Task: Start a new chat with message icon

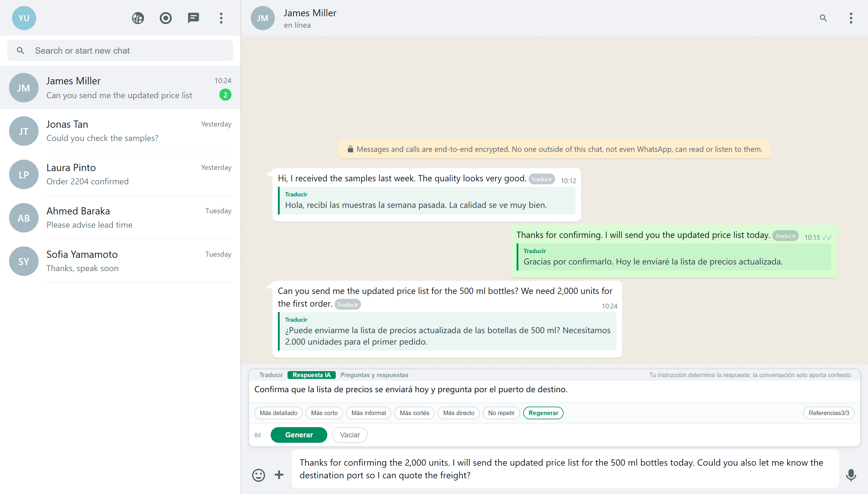Action: (193, 18)
